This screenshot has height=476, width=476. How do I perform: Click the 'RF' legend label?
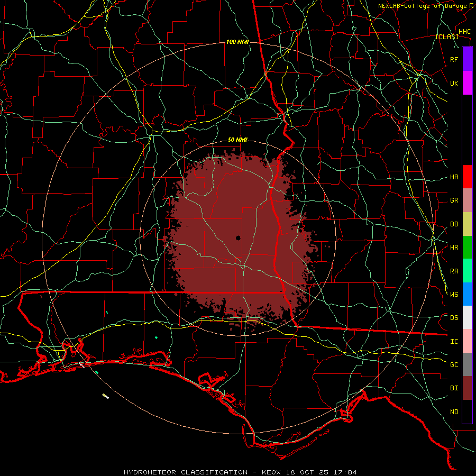click(454, 59)
